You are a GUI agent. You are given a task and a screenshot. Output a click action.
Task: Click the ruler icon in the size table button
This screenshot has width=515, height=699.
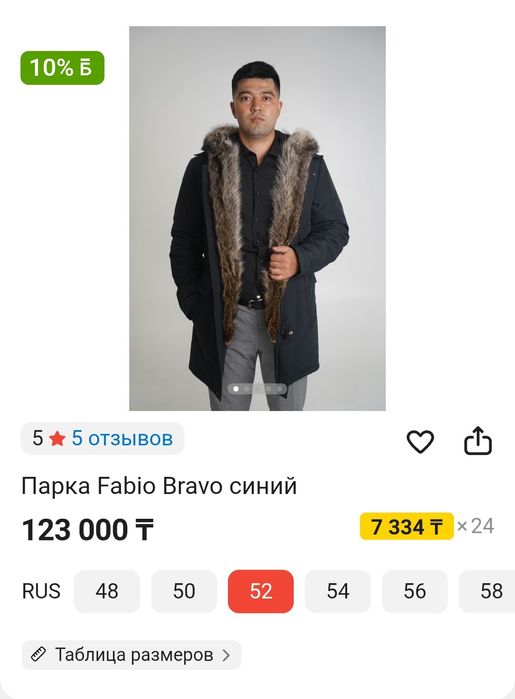[x=38, y=655]
